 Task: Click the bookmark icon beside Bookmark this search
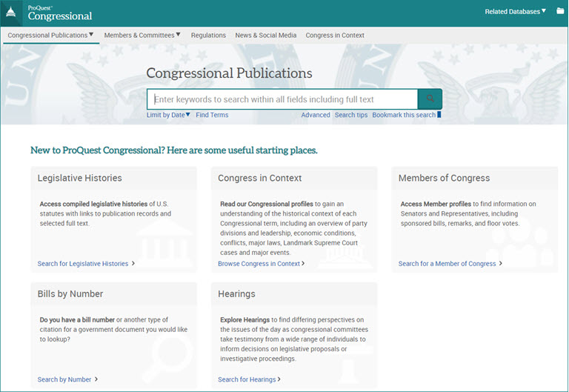click(x=439, y=115)
